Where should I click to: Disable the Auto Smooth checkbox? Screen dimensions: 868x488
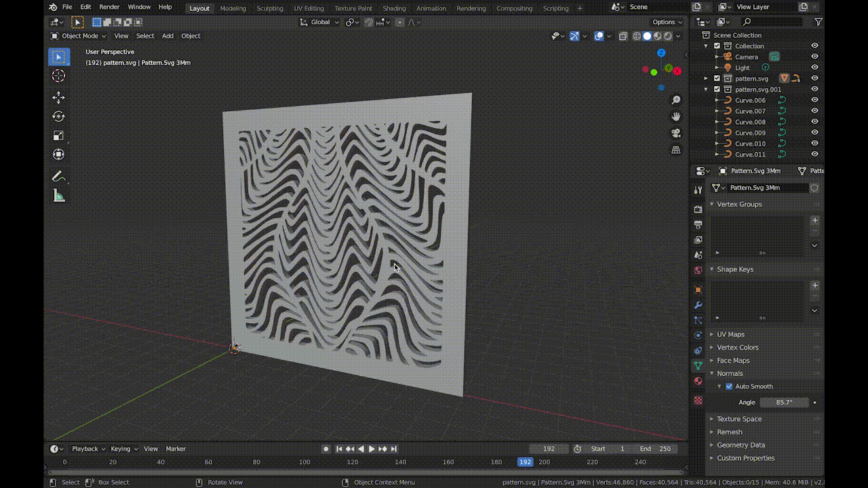[x=729, y=386]
